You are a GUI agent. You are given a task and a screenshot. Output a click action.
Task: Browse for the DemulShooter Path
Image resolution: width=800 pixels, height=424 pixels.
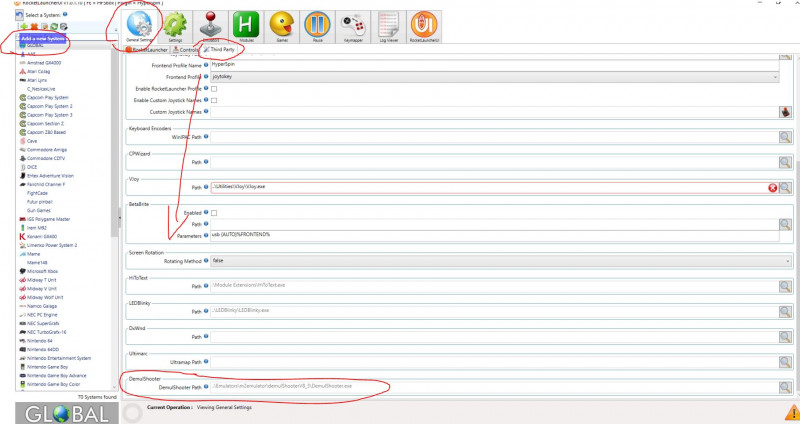point(785,387)
